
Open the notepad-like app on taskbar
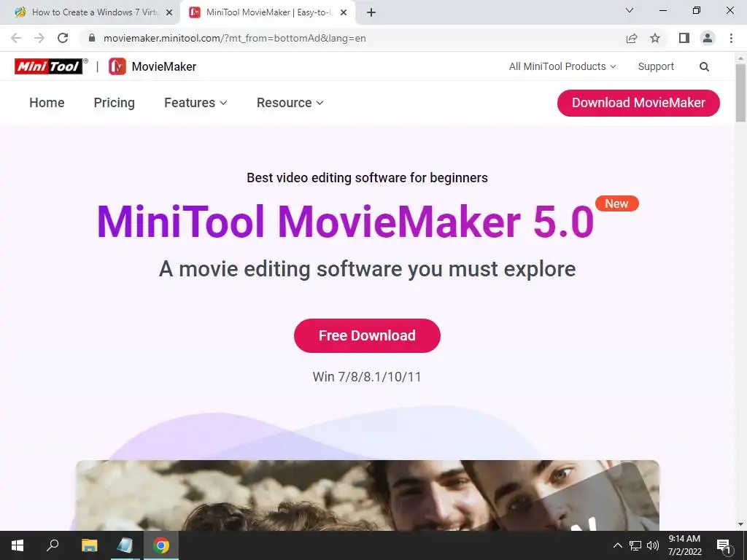tap(125, 545)
